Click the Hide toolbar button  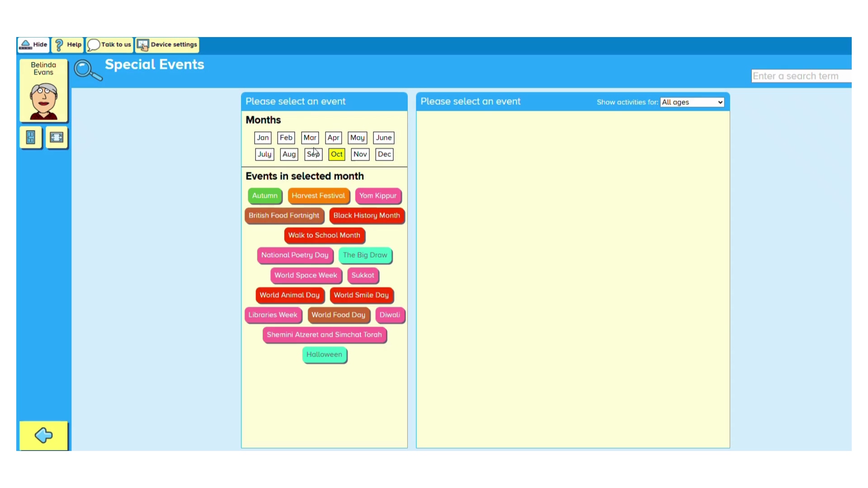[x=33, y=45]
